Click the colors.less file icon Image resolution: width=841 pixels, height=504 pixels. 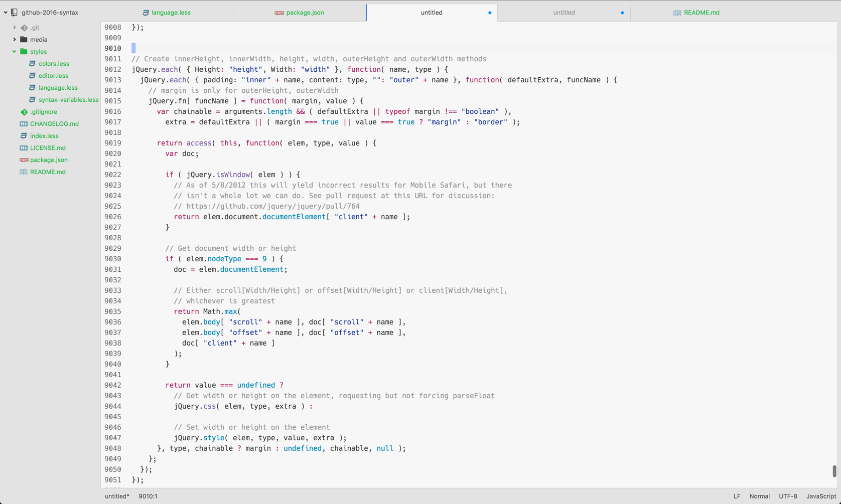point(32,64)
